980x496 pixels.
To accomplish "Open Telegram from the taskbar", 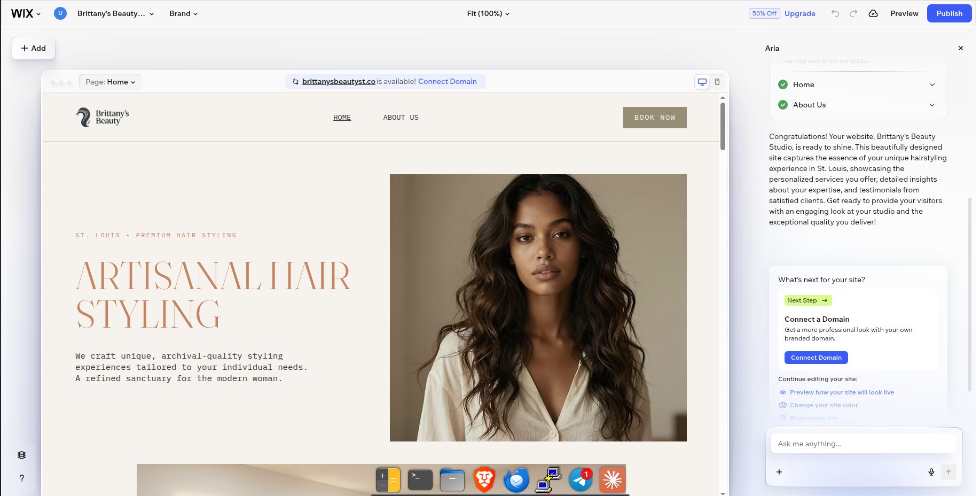I will [x=580, y=479].
